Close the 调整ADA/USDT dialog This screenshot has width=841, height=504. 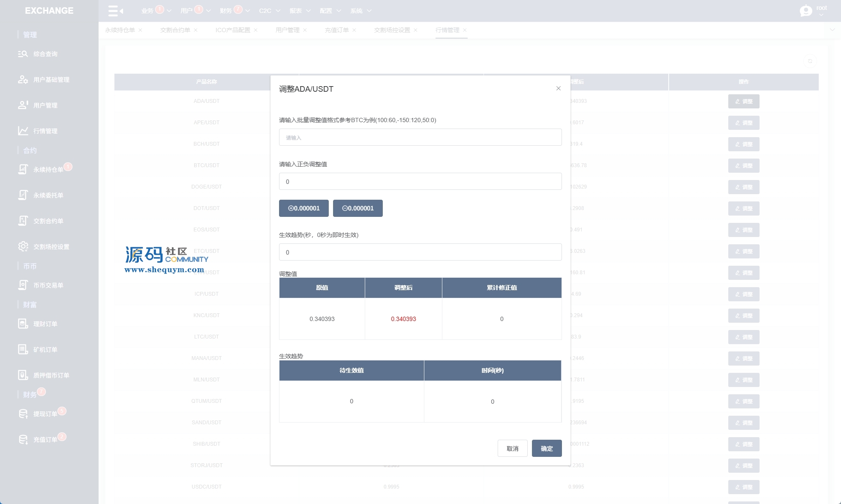(x=558, y=88)
